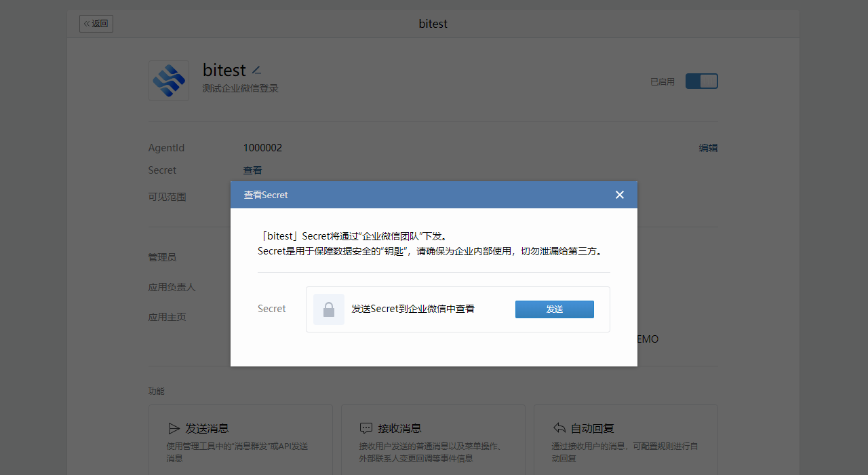Click the 编辑 link near AgentId
Screen dimensions: 868x475
708,147
